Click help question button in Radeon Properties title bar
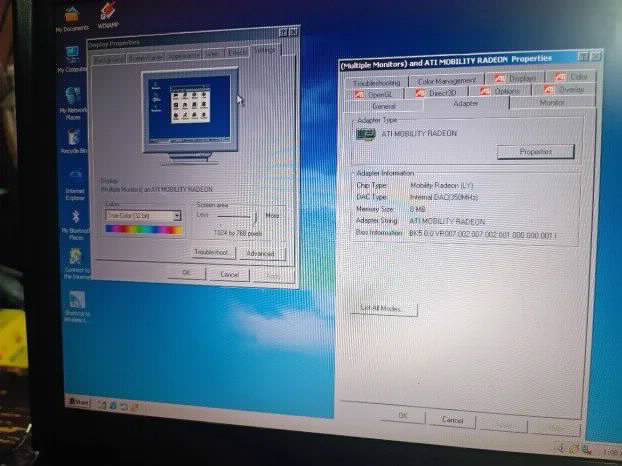The image size is (622, 466). pyautogui.click(x=583, y=57)
